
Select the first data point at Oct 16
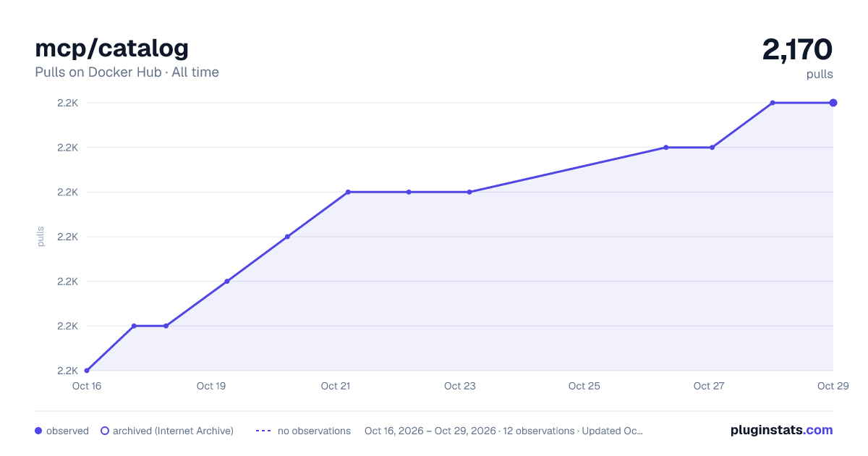87,371
